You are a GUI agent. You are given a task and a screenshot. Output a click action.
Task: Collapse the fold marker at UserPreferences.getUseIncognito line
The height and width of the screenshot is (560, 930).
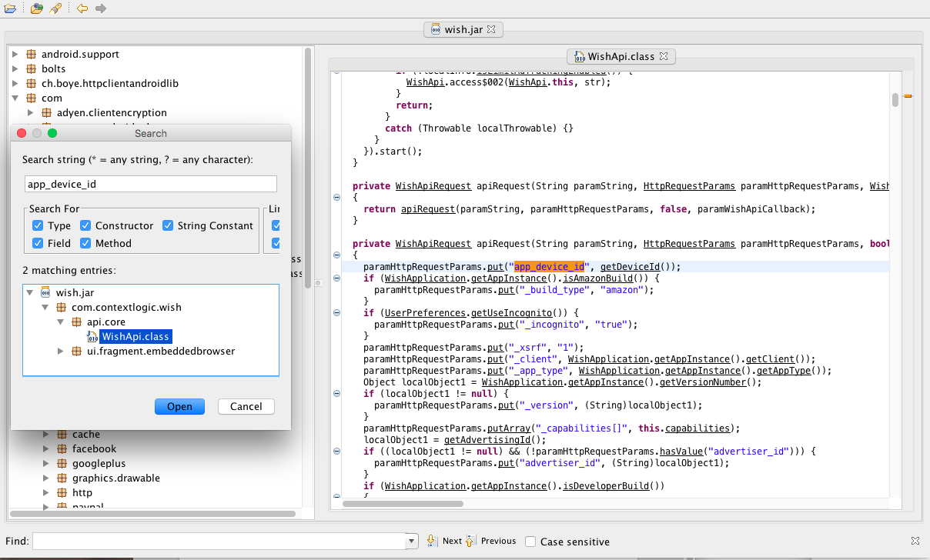tap(336, 313)
